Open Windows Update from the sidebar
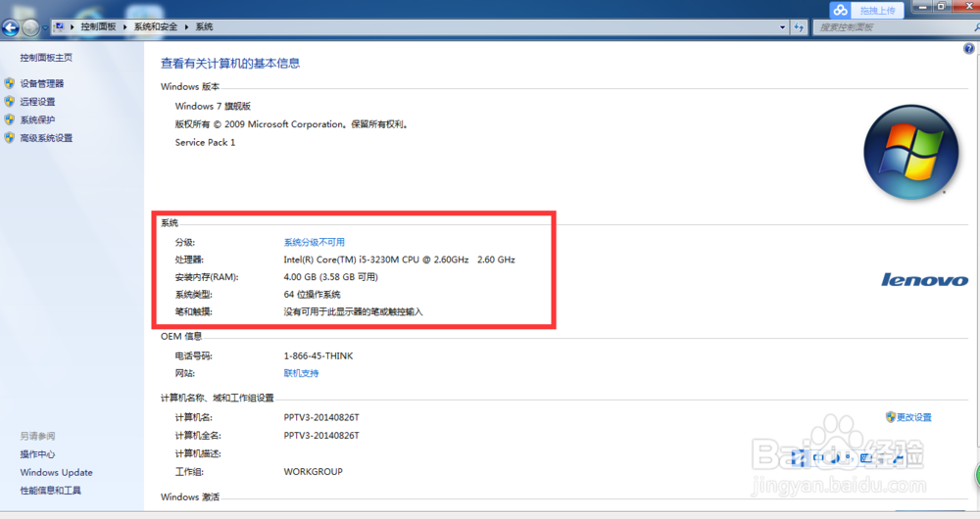 click(x=56, y=472)
